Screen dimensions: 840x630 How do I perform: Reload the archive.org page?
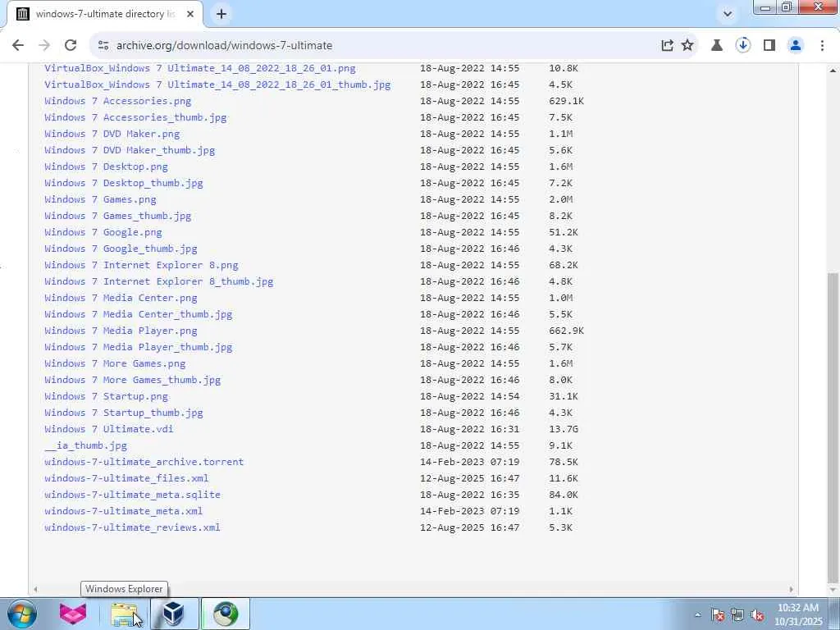coord(71,46)
